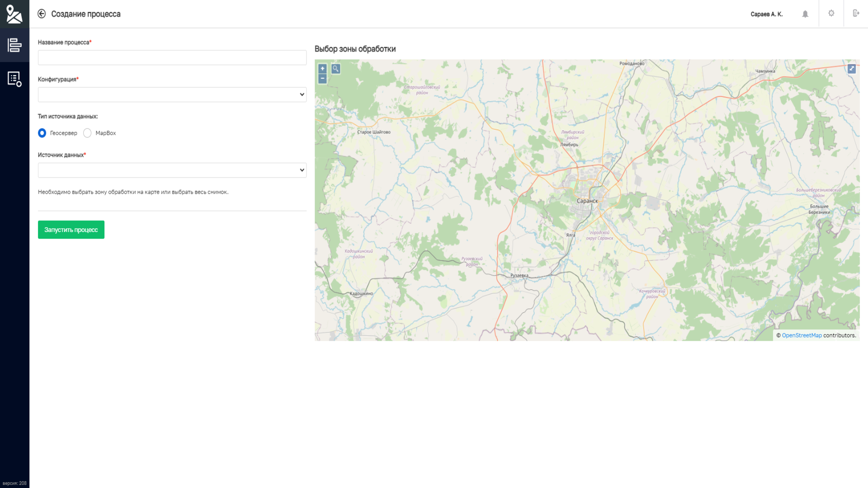Click the Выбор зоны обработки heading
This screenshot has height=488, width=868.
(x=355, y=49)
